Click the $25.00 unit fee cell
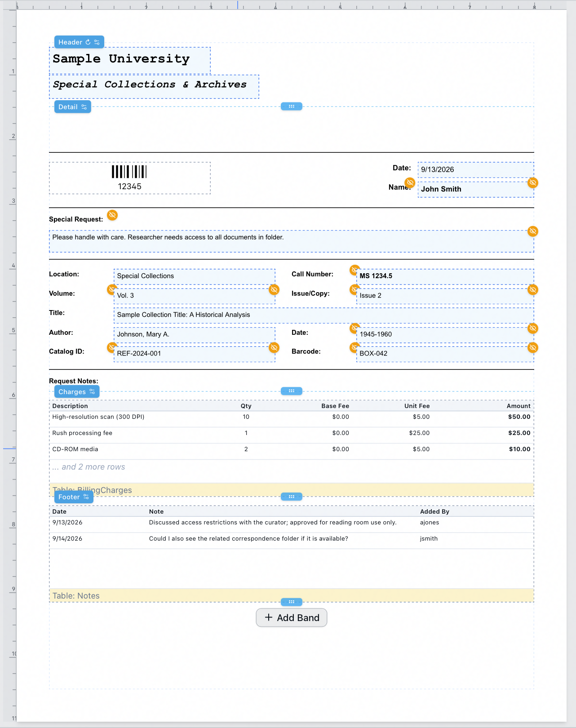Viewport: 576px width, 728px height. [419, 433]
